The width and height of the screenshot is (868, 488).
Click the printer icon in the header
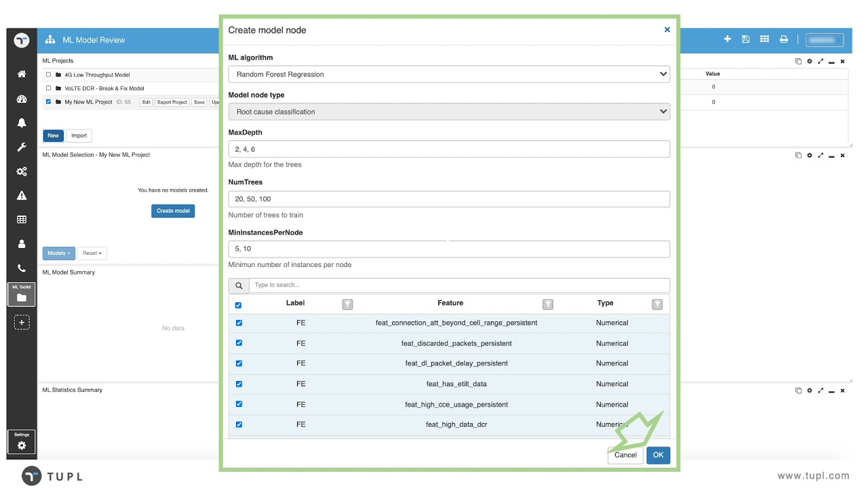[x=784, y=39]
